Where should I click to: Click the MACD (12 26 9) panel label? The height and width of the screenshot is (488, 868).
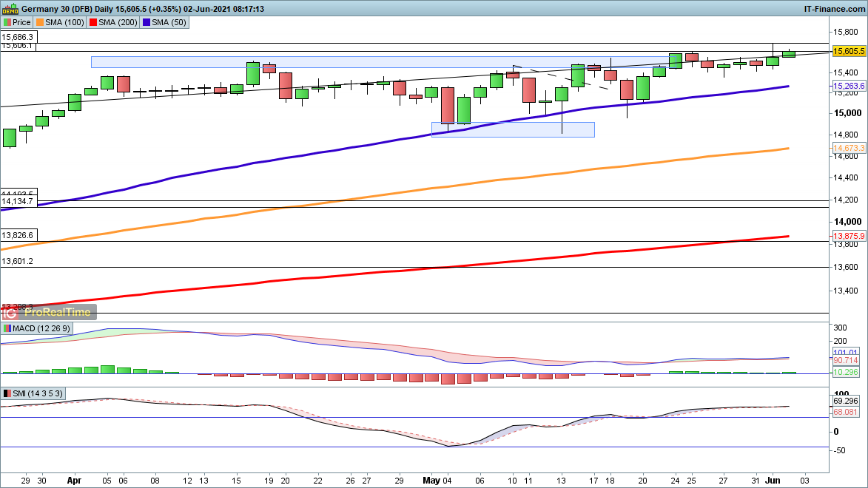(36, 328)
